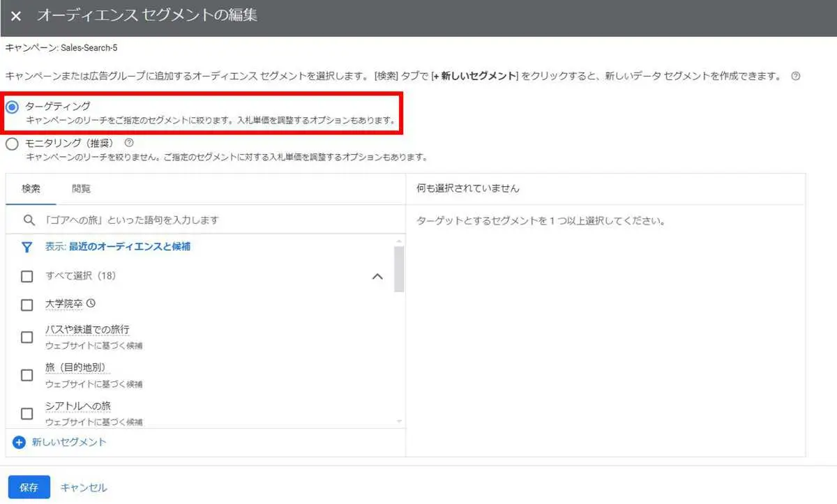Close the オーディエンス セグメントの編集 dialog
Viewport: 837px width, 504px height.
tap(16, 16)
